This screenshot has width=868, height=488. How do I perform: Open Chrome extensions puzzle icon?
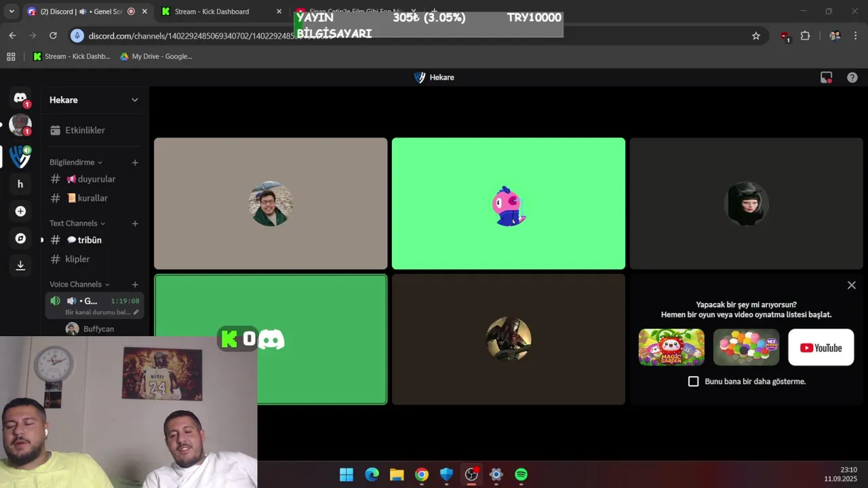pos(805,36)
